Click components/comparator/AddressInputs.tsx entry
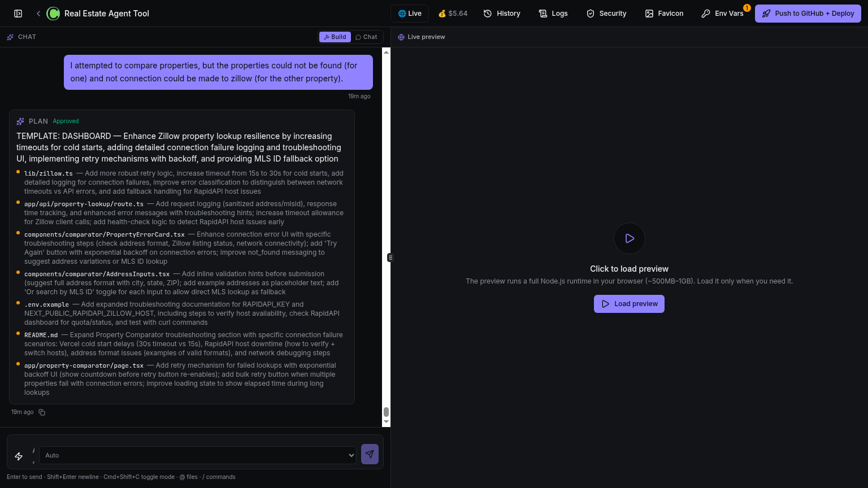 click(97, 274)
